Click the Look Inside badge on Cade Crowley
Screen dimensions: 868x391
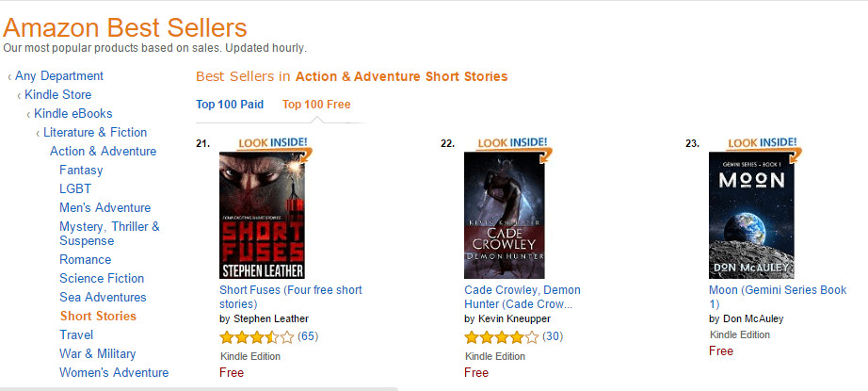coord(513,143)
